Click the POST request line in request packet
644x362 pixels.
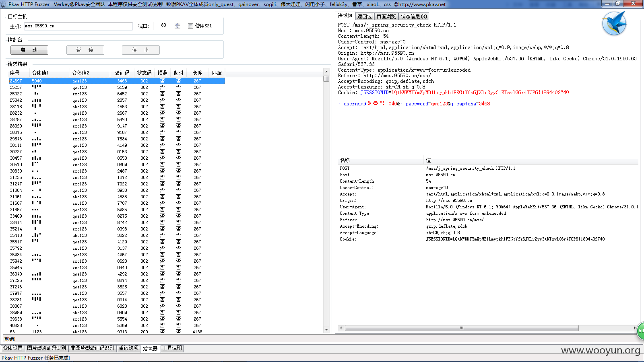[397, 25]
